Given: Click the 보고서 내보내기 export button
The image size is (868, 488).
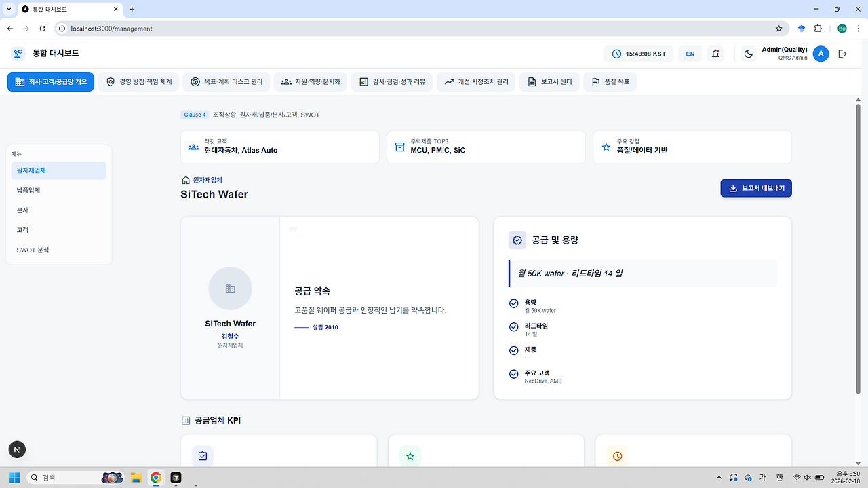Looking at the screenshot, I should tap(756, 188).
